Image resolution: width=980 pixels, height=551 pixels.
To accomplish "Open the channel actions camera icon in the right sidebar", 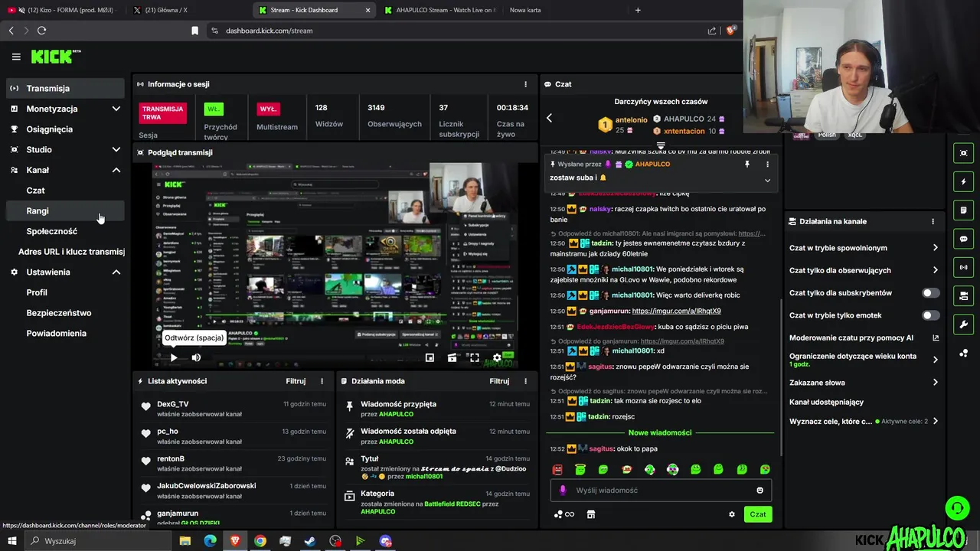I will [x=963, y=295].
